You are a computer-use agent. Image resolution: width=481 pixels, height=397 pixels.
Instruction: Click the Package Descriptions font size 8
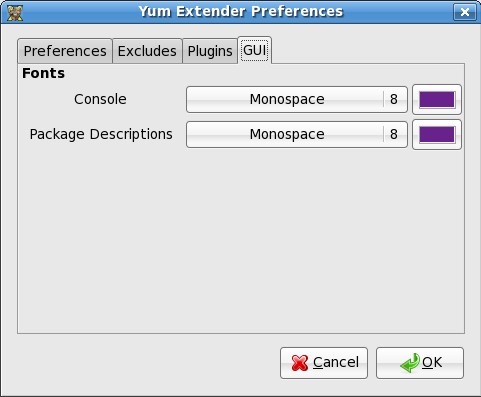coord(394,134)
